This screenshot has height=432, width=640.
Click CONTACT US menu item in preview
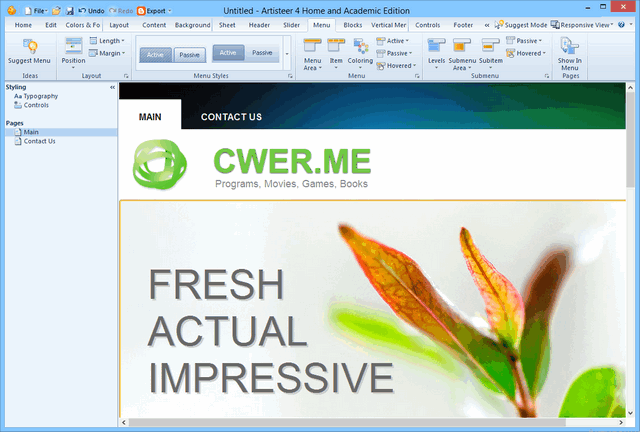(231, 117)
